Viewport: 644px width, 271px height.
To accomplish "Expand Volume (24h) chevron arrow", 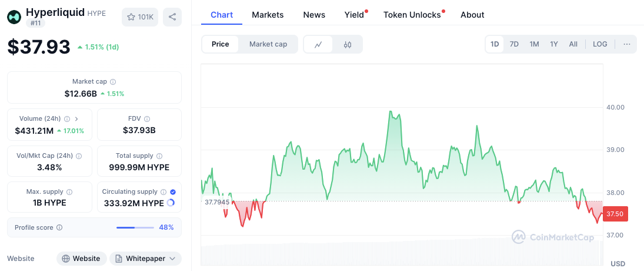I will click(76, 119).
